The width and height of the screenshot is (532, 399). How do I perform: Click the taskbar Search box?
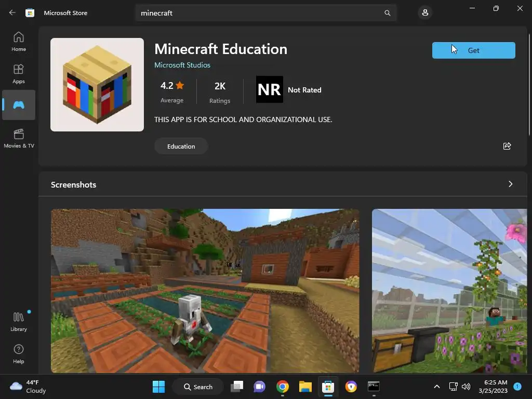[198, 387]
